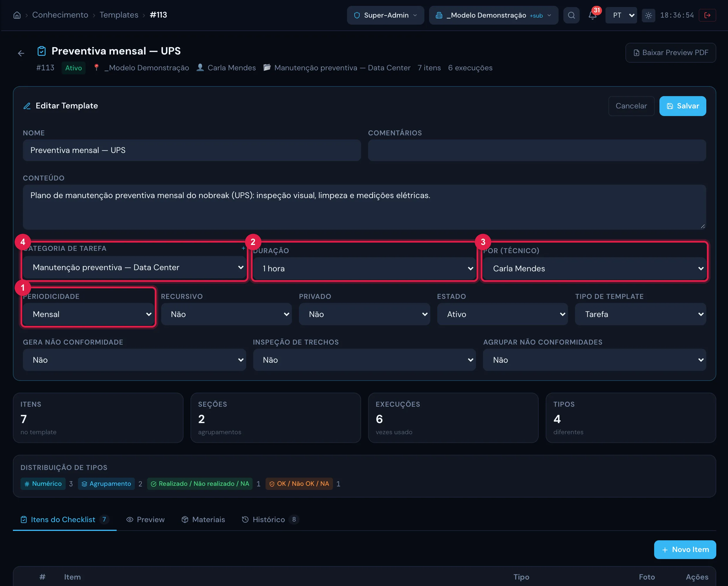Open the search magnifier icon

(x=571, y=15)
